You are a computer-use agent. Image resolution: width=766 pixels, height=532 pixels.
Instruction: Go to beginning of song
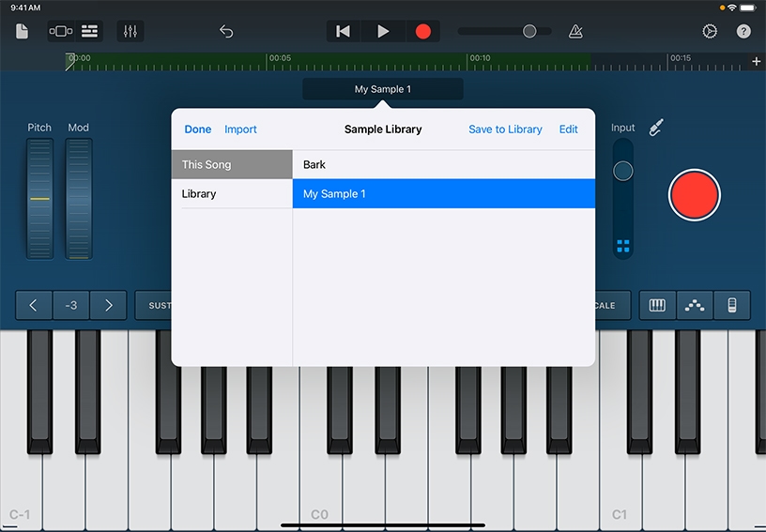[x=344, y=31]
